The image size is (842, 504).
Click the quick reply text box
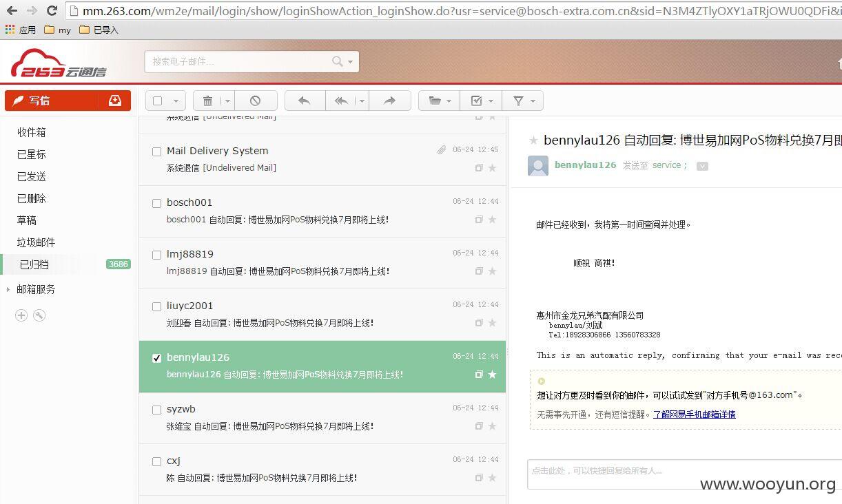click(x=684, y=474)
